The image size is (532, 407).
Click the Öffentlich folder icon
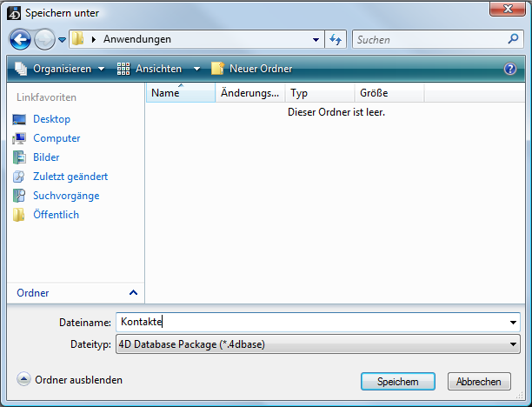(18, 215)
